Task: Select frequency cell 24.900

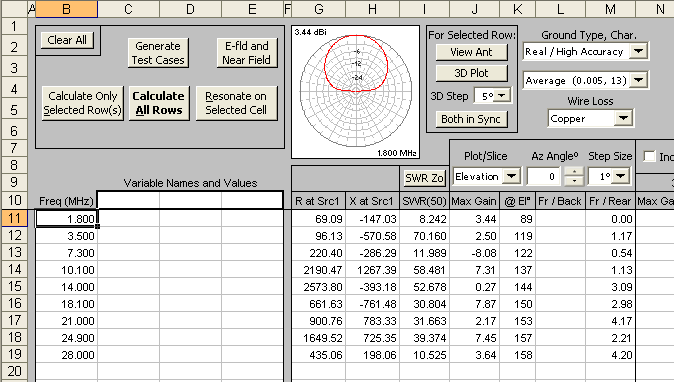Action: 66,338
